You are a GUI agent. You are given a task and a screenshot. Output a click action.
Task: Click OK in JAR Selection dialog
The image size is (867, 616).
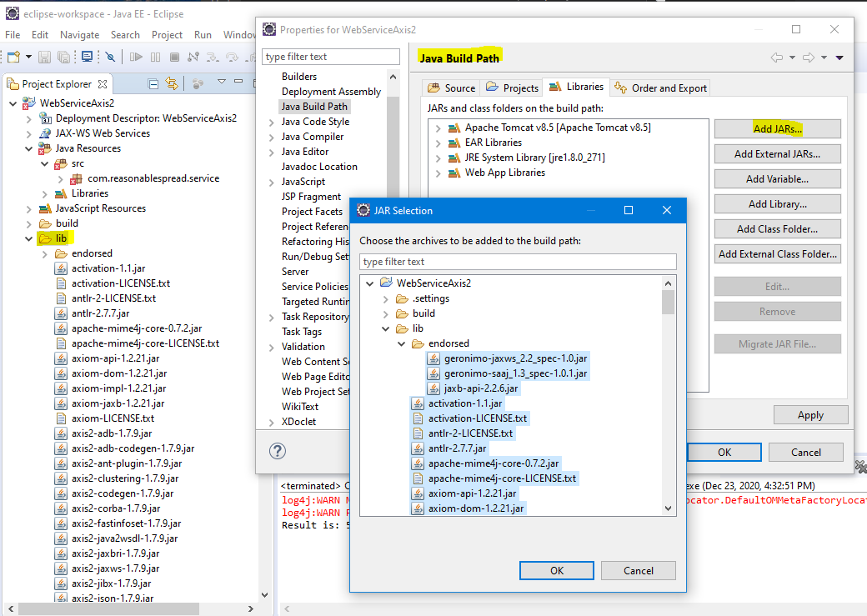pos(557,571)
